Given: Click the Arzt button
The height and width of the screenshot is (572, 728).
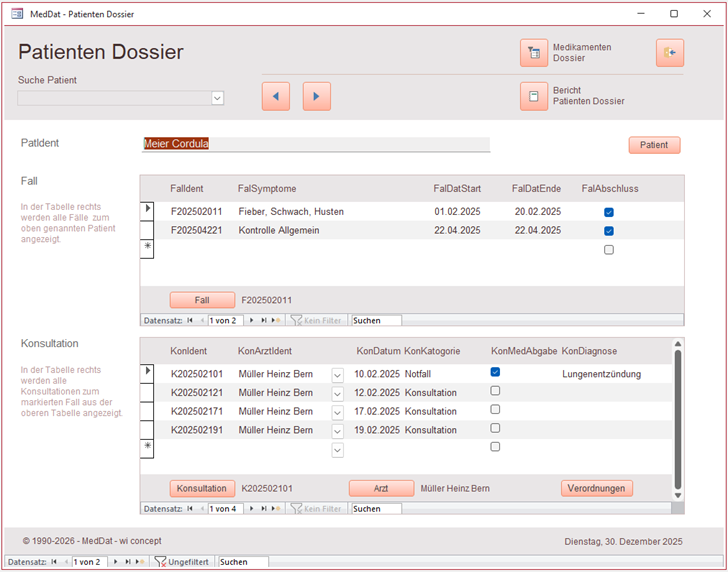Looking at the screenshot, I should pyautogui.click(x=381, y=489).
